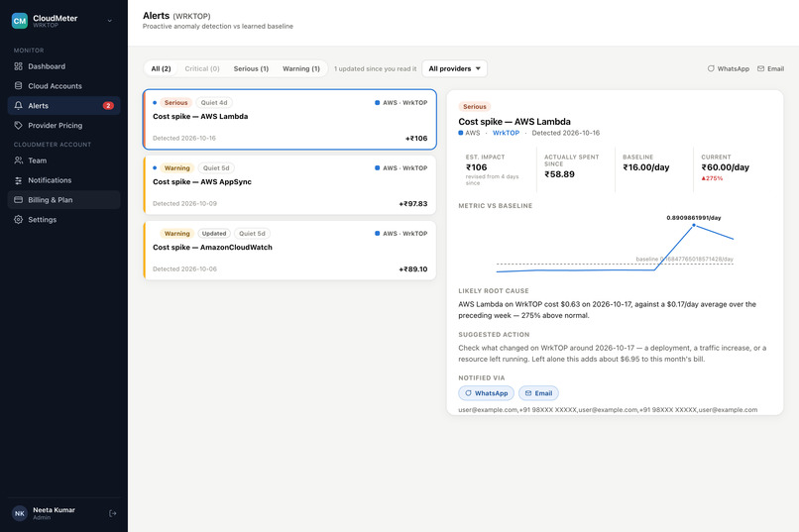Click the logout icon beside Neeta Kumar
799x532 pixels.
113,513
